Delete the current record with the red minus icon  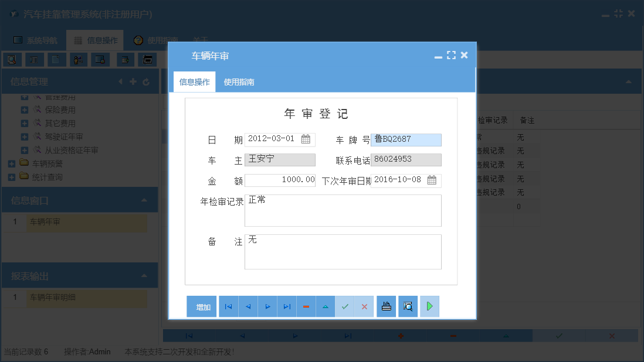(x=306, y=306)
